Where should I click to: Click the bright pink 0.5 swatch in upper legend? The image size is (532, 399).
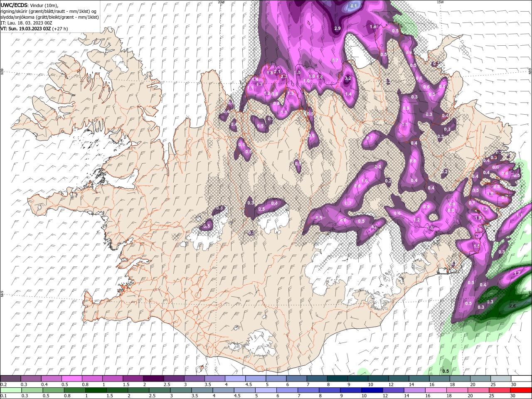pyautogui.click(x=71, y=379)
